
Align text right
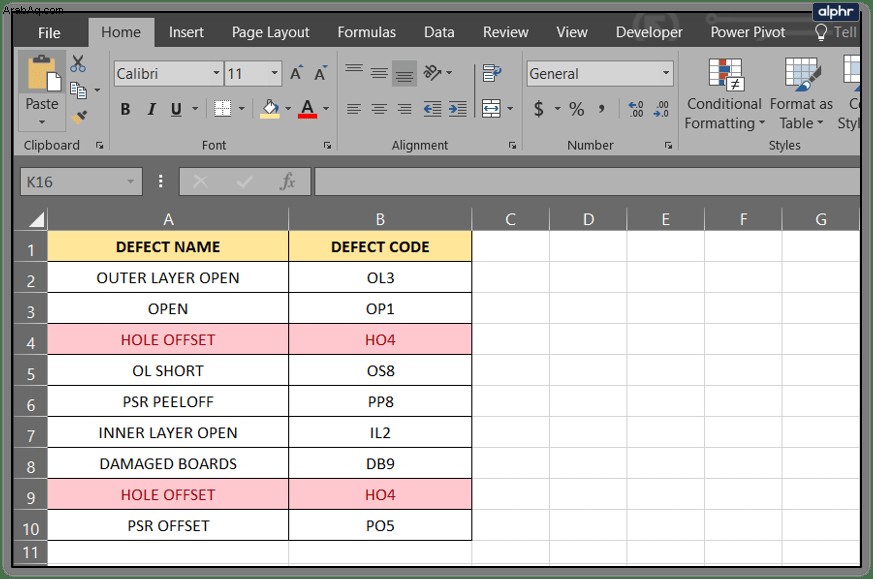(x=404, y=109)
